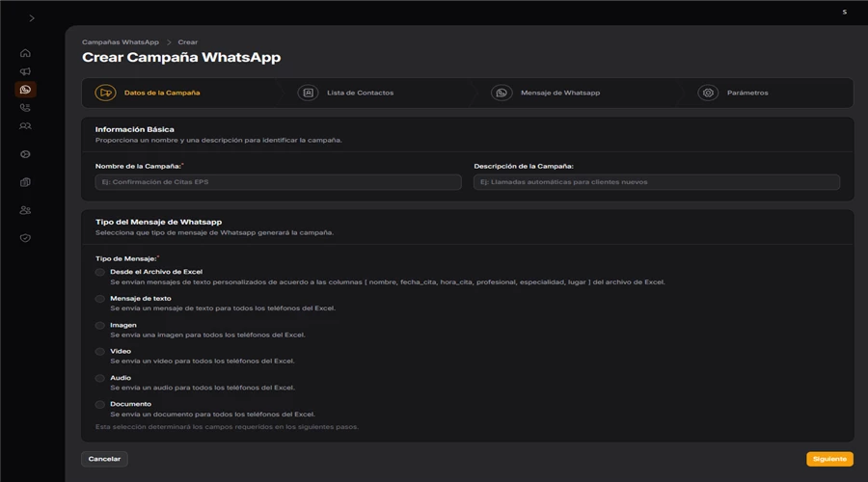Screen dimensions: 868x482
Task: Open the phone calls icon in sidebar
Action: pos(25,108)
